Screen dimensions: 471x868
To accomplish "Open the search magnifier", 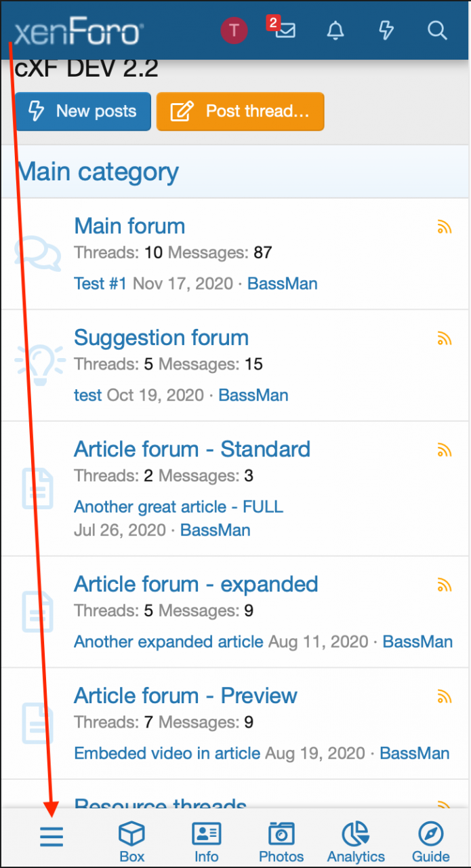I will point(437,31).
